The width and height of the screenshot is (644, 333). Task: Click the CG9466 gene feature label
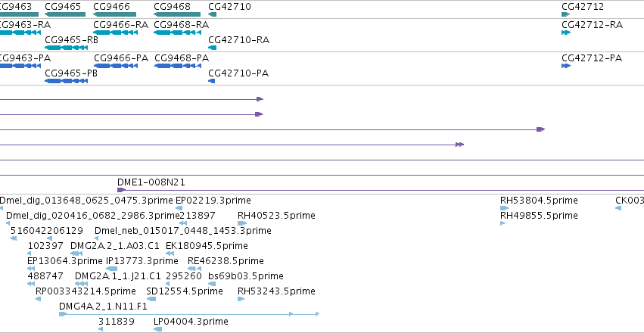(x=112, y=7)
